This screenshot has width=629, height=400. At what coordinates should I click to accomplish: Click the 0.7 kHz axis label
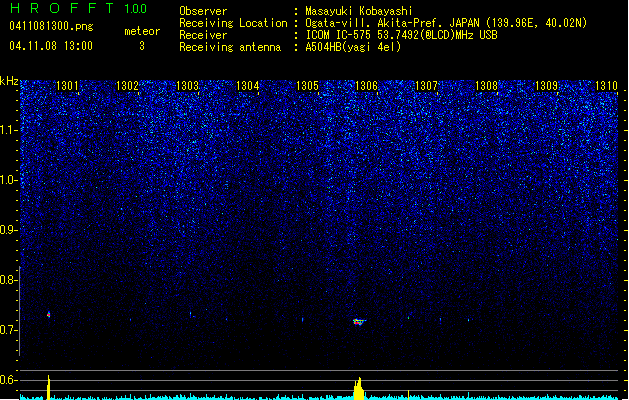coord(8,330)
